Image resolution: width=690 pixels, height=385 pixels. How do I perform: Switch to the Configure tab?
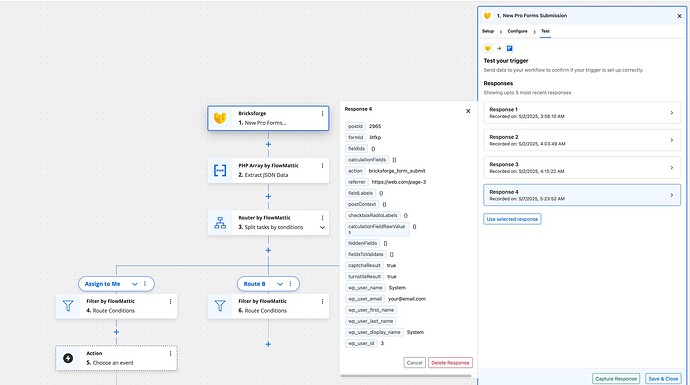(518, 31)
